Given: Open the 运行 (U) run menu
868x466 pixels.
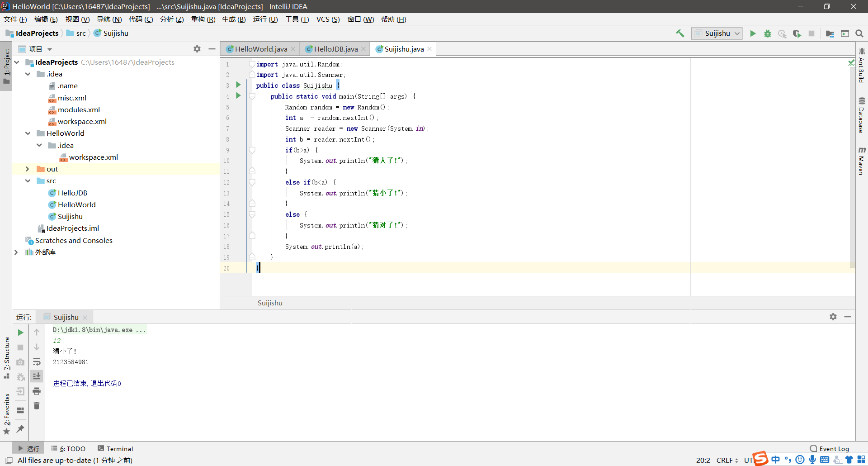Looking at the screenshot, I should click(265, 19).
